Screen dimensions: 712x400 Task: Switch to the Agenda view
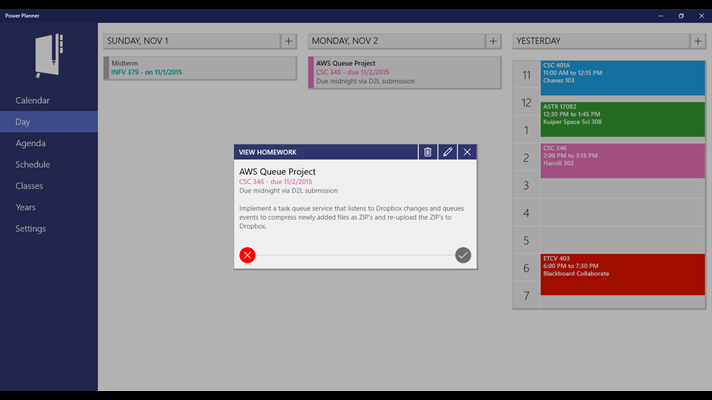point(49,143)
